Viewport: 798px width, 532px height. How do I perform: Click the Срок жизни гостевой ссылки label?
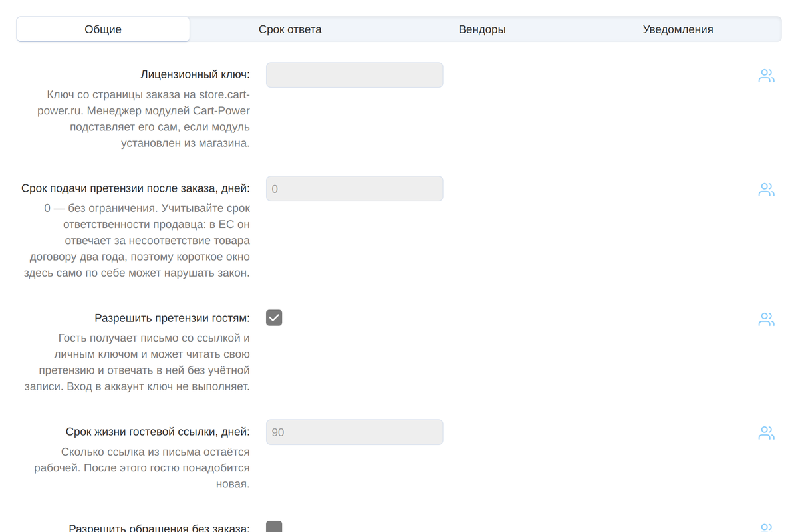[158, 432]
